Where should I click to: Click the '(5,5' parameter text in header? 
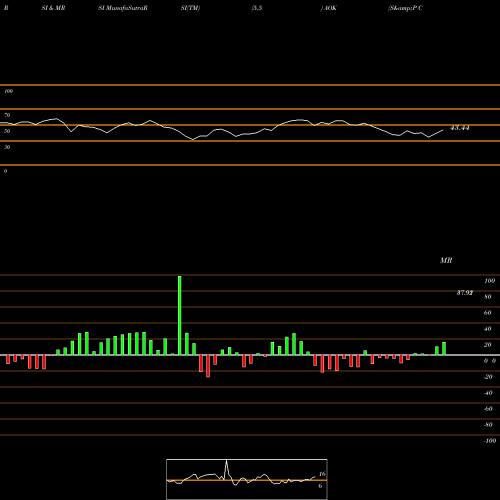click(x=257, y=8)
